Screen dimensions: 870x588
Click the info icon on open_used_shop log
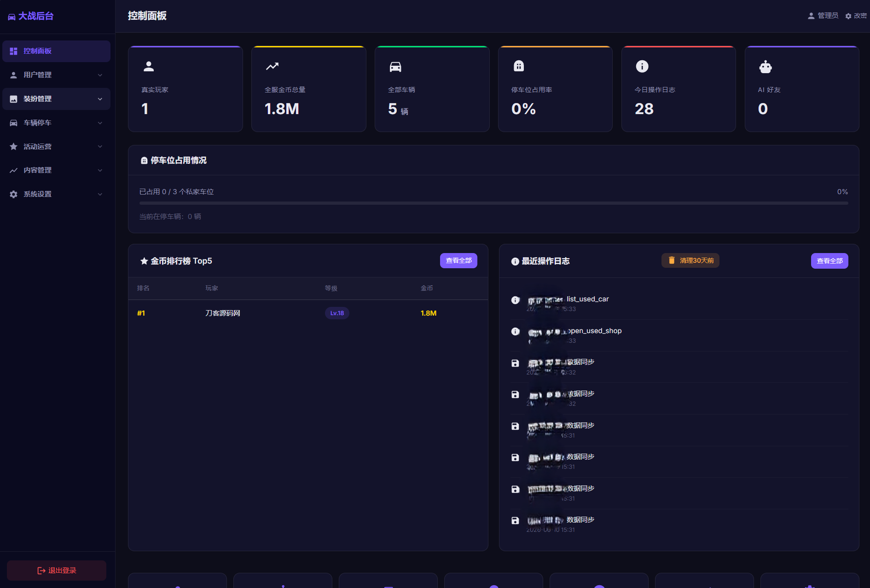[516, 332]
